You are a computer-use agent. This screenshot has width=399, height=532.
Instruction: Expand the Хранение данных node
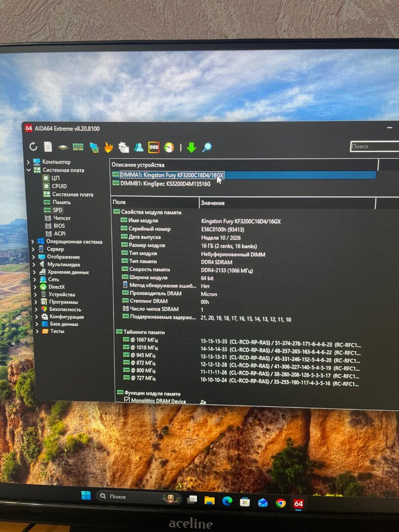coord(34,272)
